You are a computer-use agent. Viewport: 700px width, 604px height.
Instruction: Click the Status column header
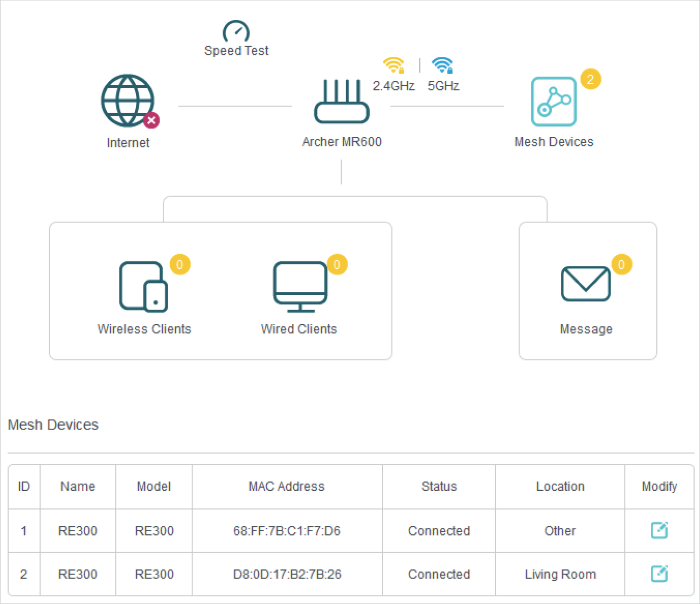click(439, 486)
